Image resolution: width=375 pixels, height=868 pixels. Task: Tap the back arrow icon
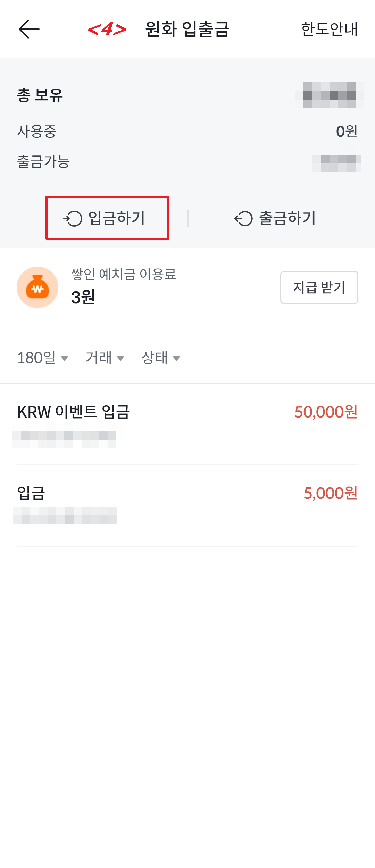click(29, 29)
